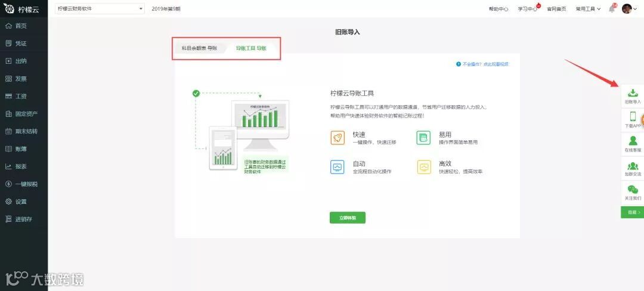This screenshot has height=291, width=644.
Task: Open the 凭证 voucher icon in sidebar
Action: [x=8, y=44]
